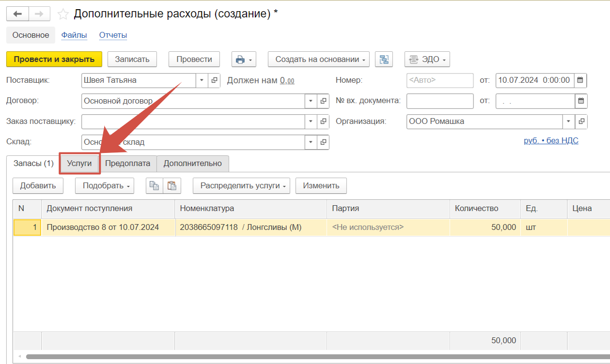Click the Количество column header
The width and height of the screenshot is (610, 364).
point(485,209)
